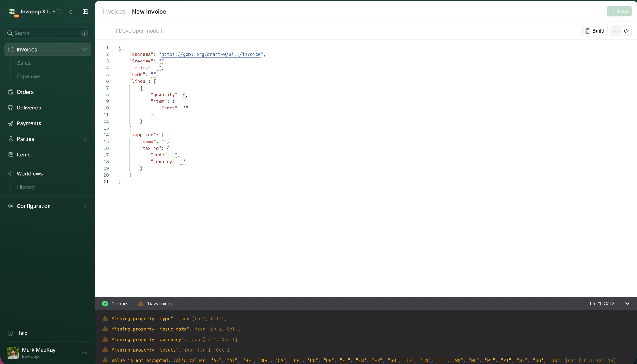
Task: Open the invoice schema URL link
Action: 211,54
